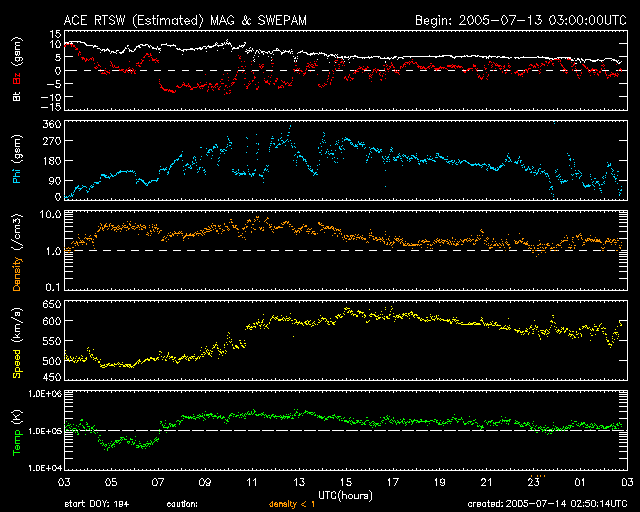Select the '600' tick on the Speed axis
640x512 pixels.
click(x=52, y=321)
